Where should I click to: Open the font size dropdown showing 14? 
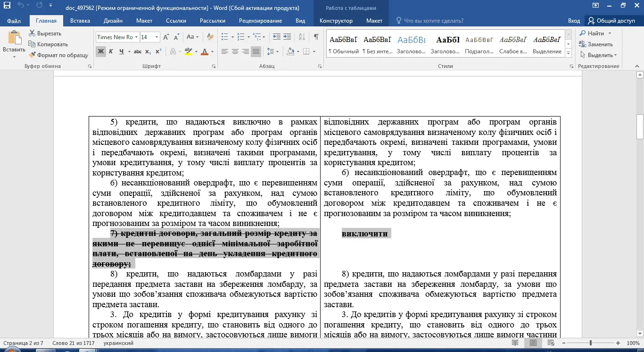(157, 37)
